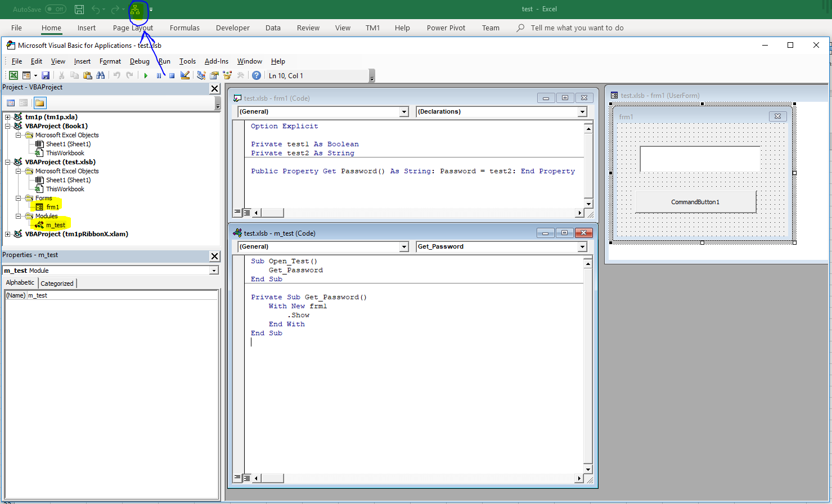The width and height of the screenshot is (832, 504).
Task: Click the Redo icon in VBA toolbar
Action: 130,75
